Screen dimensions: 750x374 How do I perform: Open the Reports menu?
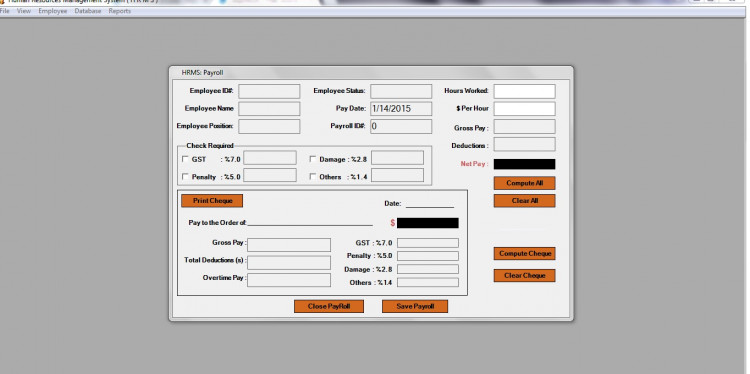point(120,11)
